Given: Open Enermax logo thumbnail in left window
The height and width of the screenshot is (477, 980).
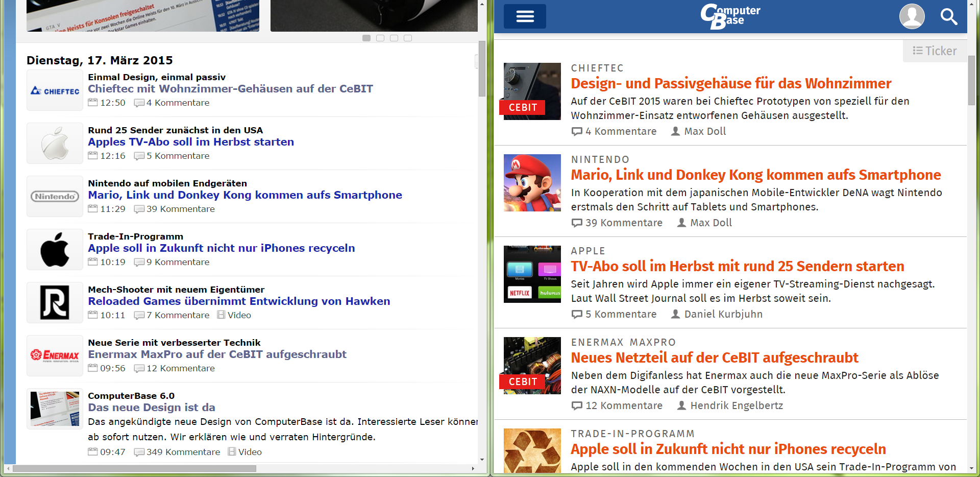Looking at the screenshot, I should (55, 356).
